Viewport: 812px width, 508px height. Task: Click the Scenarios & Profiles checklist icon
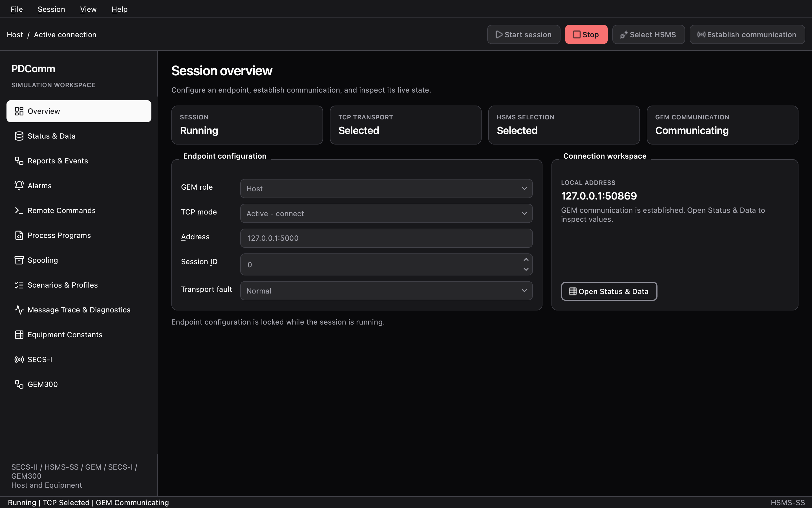[19, 285]
